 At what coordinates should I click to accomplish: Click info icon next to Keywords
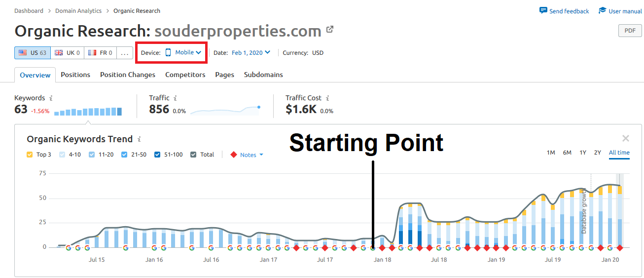pos(51,98)
